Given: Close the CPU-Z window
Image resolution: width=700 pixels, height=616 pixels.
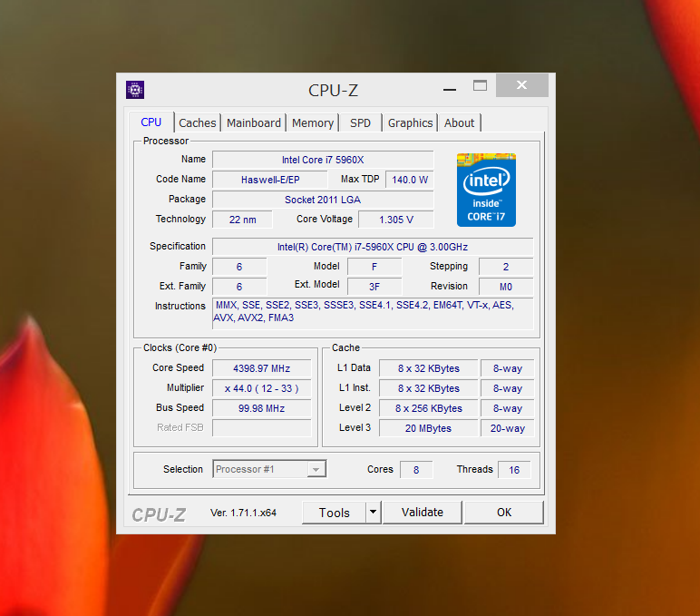Looking at the screenshot, I should [522, 85].
